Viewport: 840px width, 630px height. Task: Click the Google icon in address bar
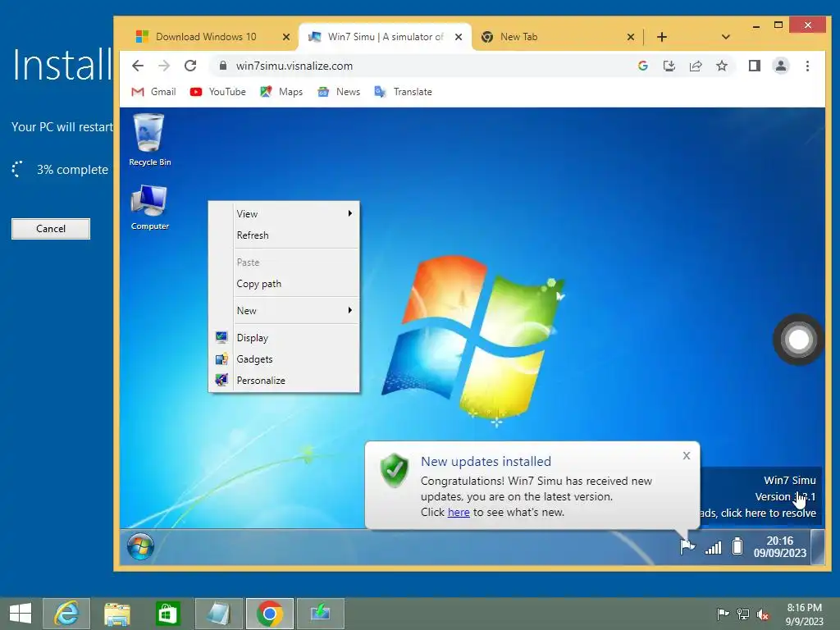tap(643, 66)
